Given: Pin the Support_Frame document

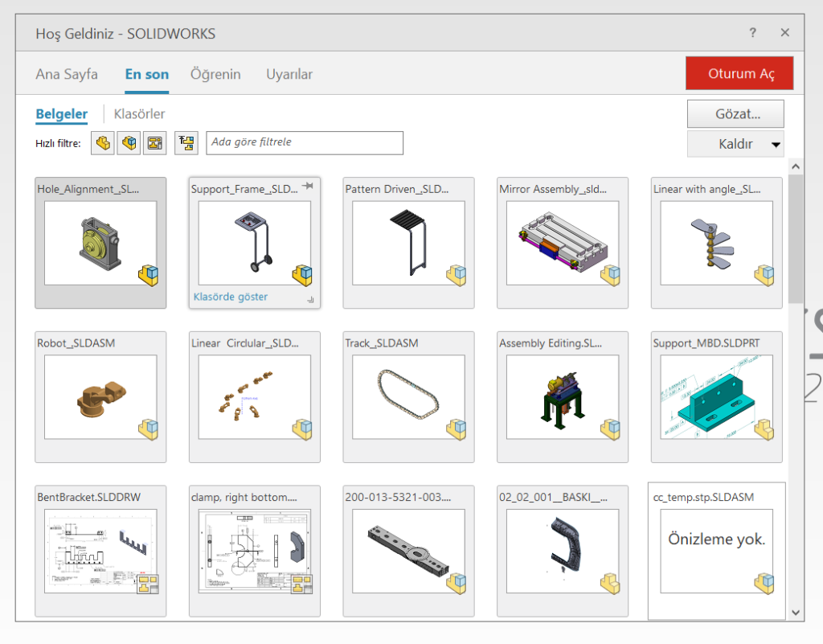Looking at the screenshot, I should pyautogui.click(x=307, y=187).
